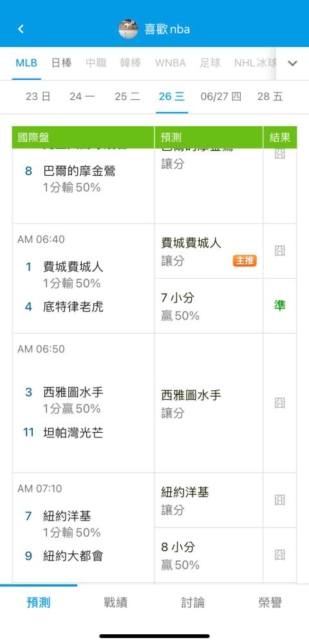Choose date 25 二

[x=127, y=97]
